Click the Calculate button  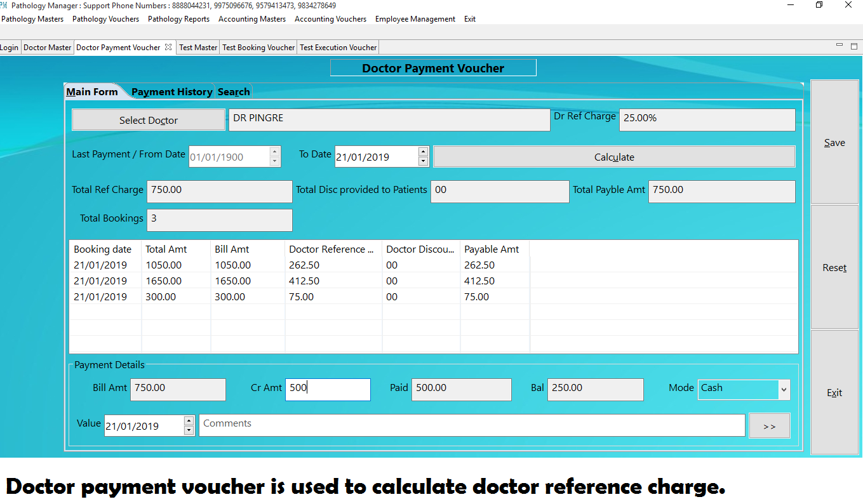(x=614, y=157)
